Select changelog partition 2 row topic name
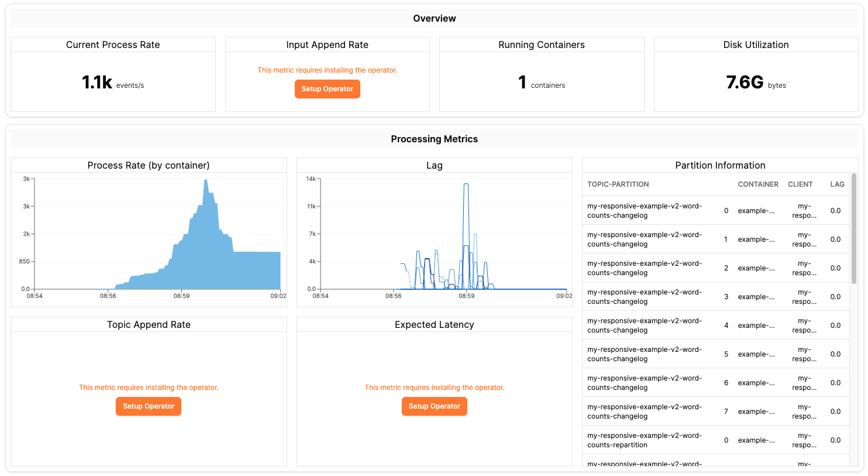The height and width of the screenshot is (476, 868). 645,268
